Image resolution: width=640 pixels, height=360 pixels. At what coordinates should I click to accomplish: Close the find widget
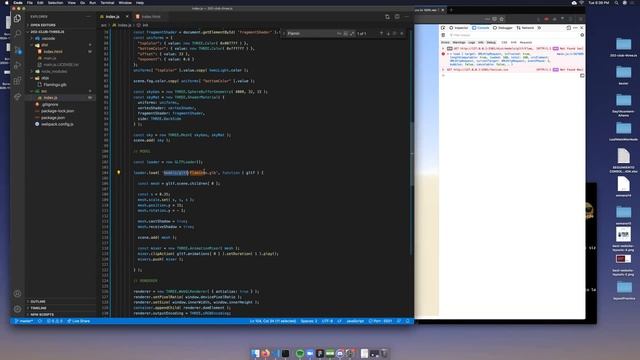pyautogui.click(x=402, y=33)
